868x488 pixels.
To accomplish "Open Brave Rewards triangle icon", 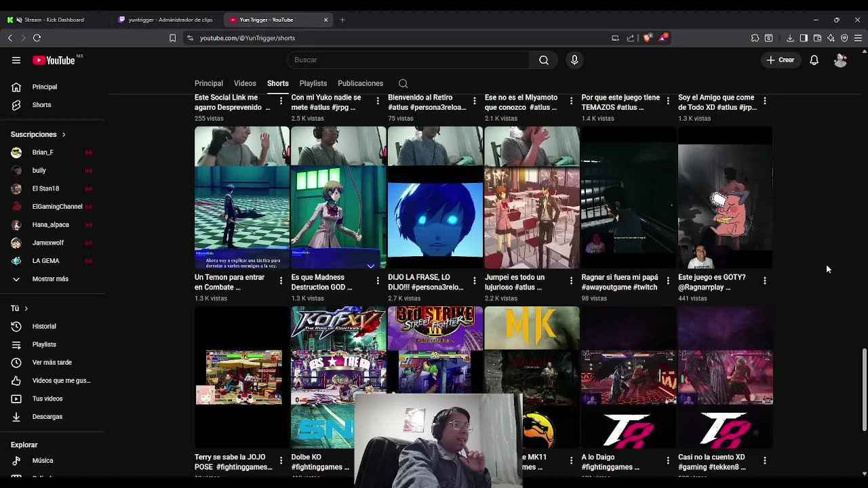I will [663, 38].
